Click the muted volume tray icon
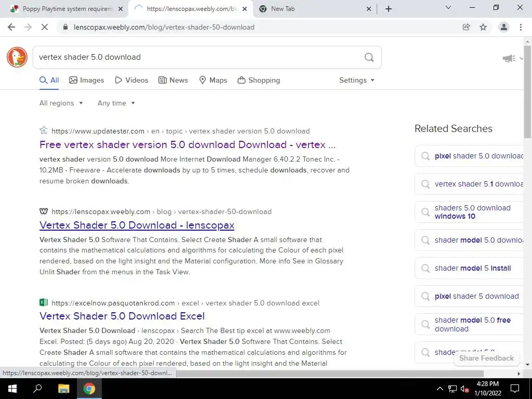 [x=464, y=389]
